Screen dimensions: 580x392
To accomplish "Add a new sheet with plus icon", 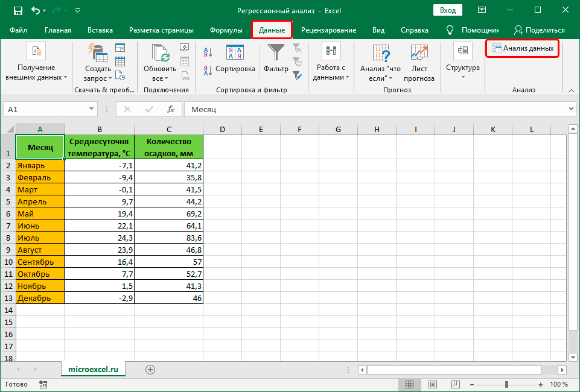I will [x=150, y=370].
